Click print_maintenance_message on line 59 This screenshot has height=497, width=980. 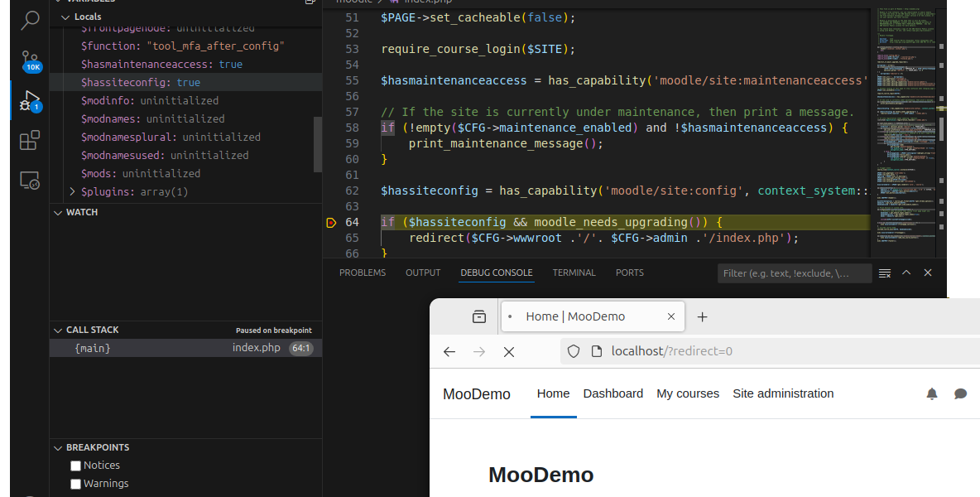pyautogui.click(x=496, y=143)
